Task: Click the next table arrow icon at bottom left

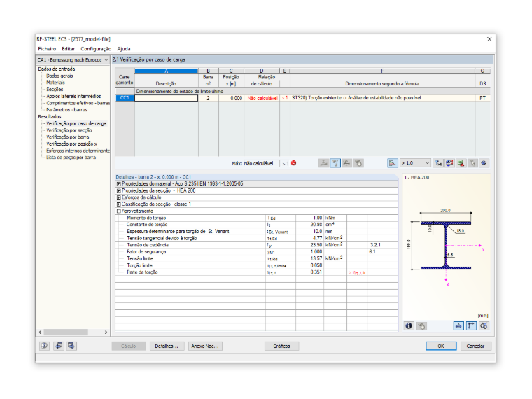Action: tap(71, 346)
